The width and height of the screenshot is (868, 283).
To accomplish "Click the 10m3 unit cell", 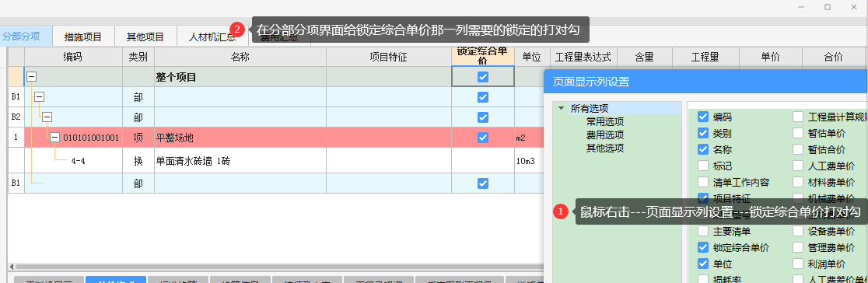I will (529, 161).
